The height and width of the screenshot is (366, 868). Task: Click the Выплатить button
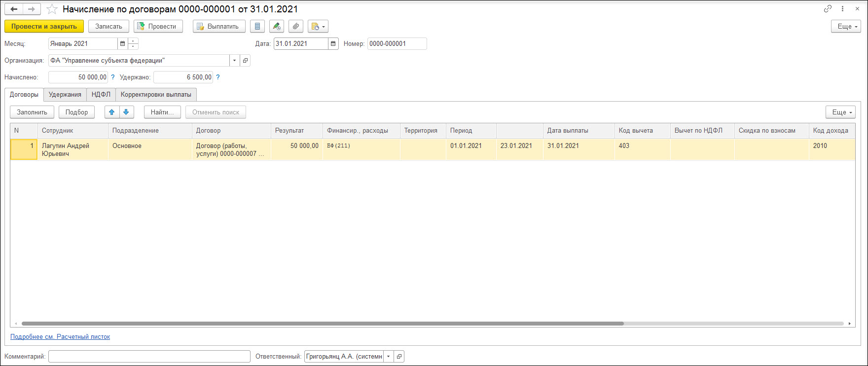click(219, 27)
